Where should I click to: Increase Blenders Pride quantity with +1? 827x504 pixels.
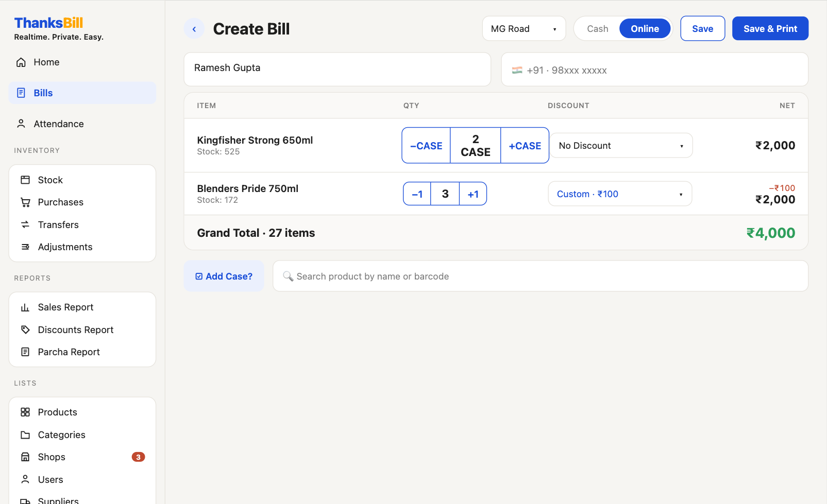[x=473, y=194]
